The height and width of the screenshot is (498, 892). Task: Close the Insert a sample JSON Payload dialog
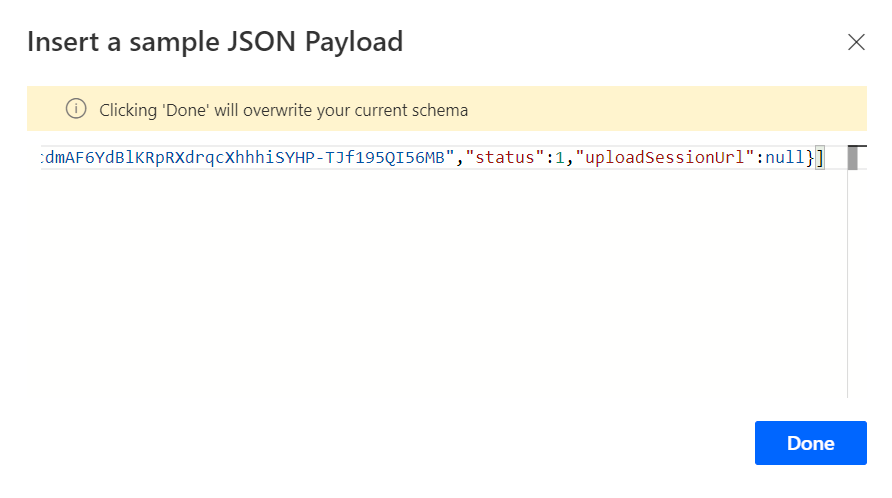[x=856, y=42]
